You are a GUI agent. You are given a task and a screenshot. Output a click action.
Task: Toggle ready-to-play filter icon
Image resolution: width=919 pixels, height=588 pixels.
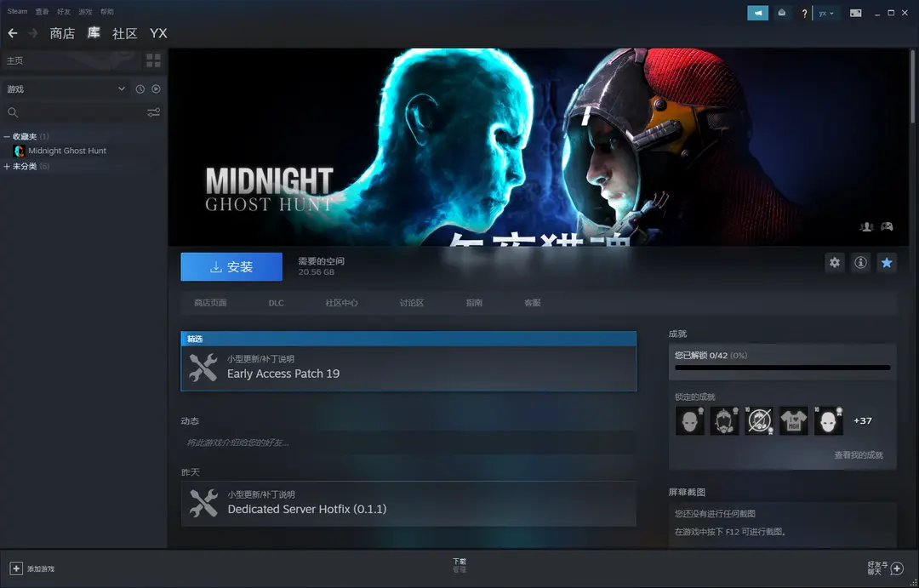pos(156,89)
